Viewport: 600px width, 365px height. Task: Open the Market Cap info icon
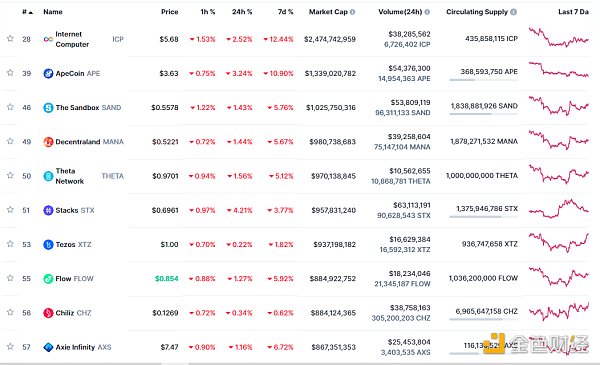tap(352, 12)
